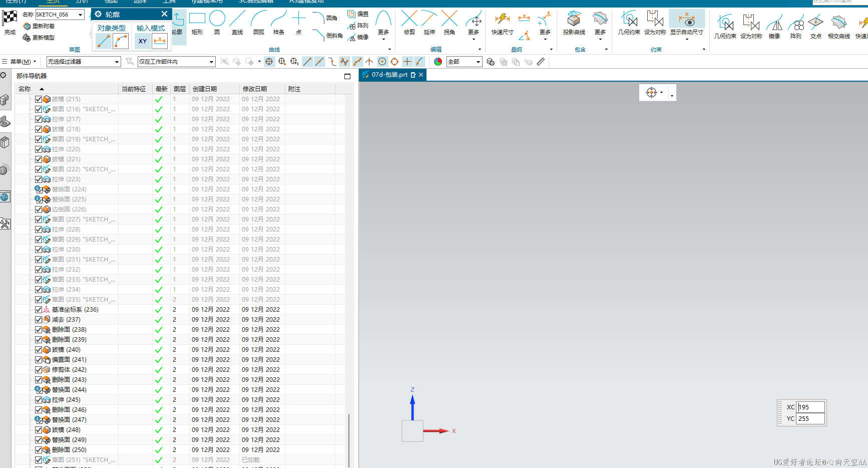Click the YC coordinate input field
The height and width of the screenshot is (468, 868).
(810, 418)
